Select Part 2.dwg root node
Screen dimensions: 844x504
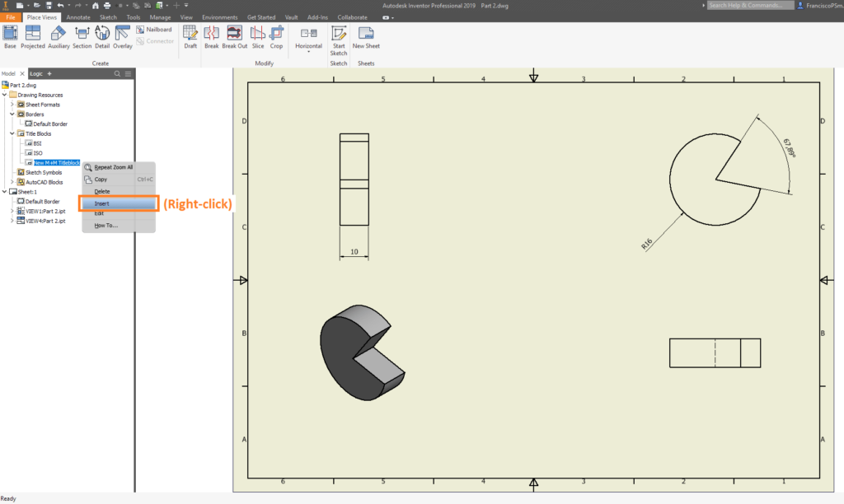23,85
